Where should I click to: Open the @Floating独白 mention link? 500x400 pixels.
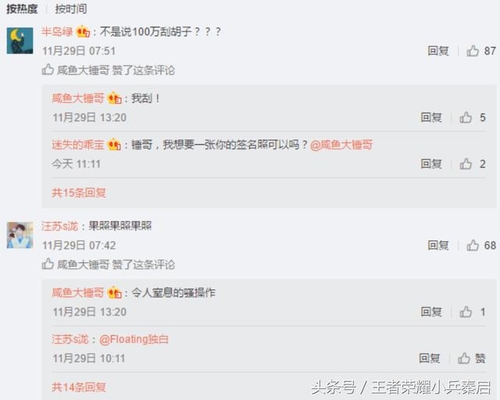point(134,339)
